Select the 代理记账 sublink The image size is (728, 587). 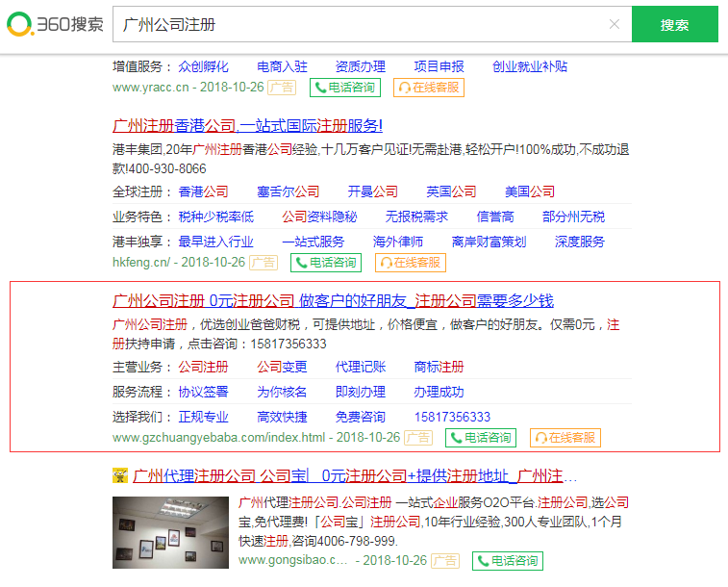tap(360, 367)
